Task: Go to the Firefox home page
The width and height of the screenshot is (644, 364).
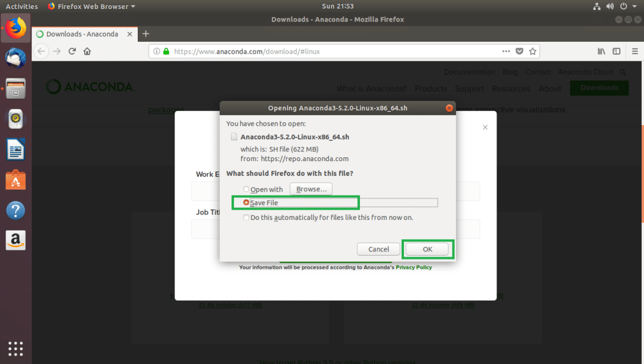Action: (87, 51)
